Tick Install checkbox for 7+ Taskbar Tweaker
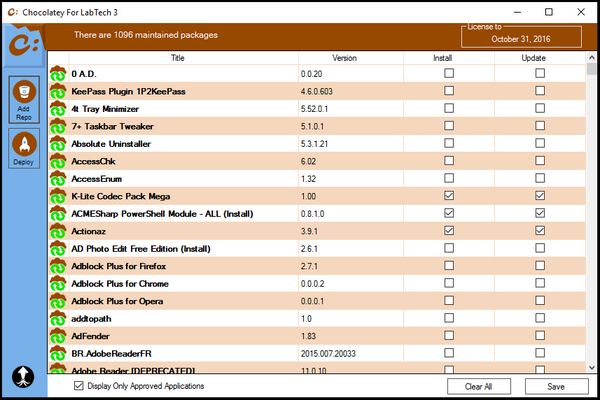This screenshot has height=400, width=600. 449,126
